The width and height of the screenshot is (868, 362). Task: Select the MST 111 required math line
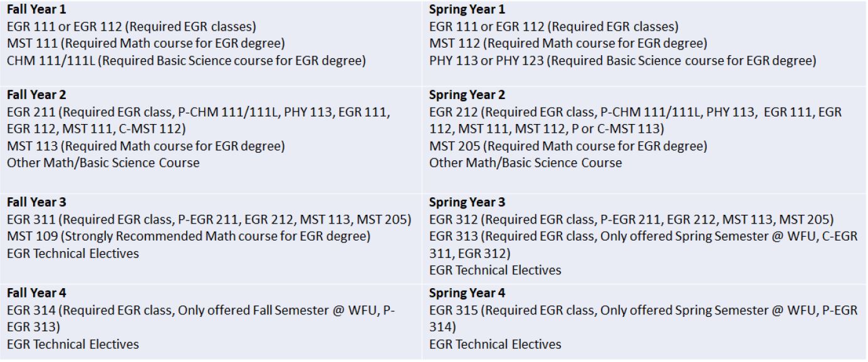(146, 44)
